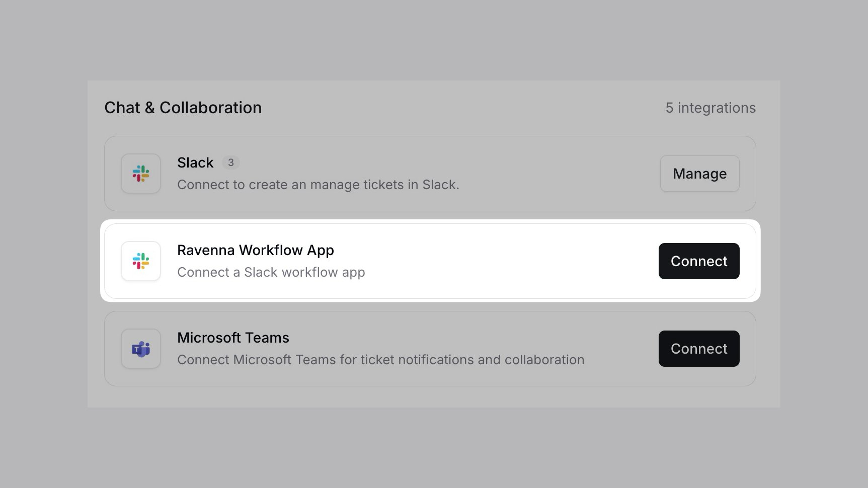
Task: Select the Slack integration title
Action: click(195, 162)
